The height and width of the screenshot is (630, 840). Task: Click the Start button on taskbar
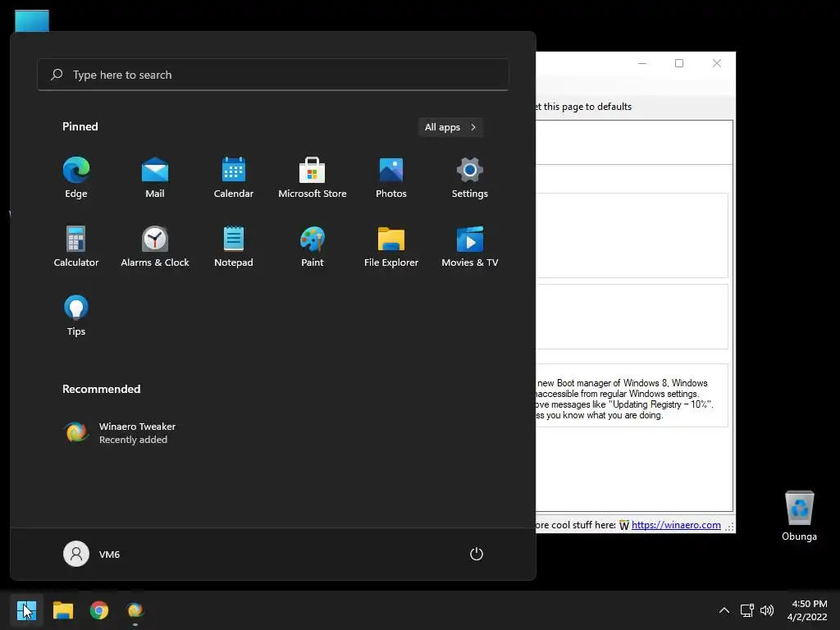click(26, 610)
